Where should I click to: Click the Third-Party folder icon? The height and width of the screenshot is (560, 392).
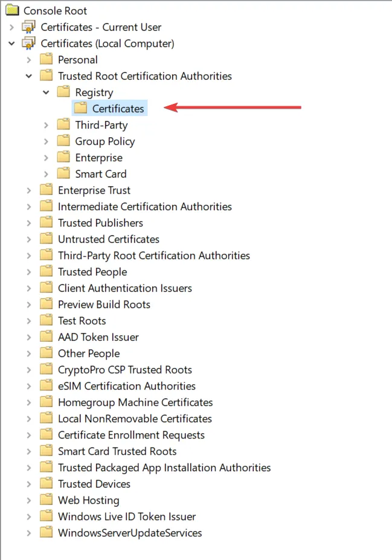coord(63,124)
